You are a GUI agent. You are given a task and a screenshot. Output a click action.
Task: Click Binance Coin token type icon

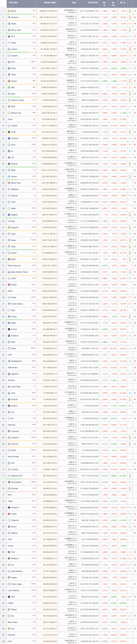point(130,113)
